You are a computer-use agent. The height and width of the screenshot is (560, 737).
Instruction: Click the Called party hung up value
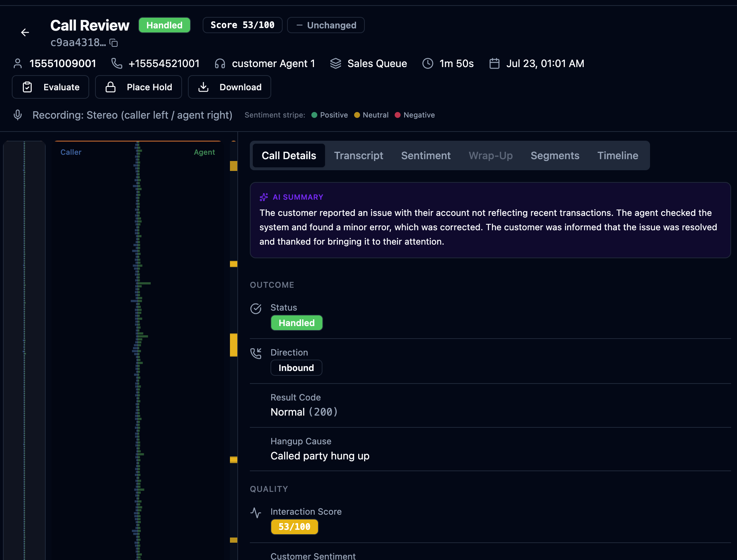tap(320, 456)
